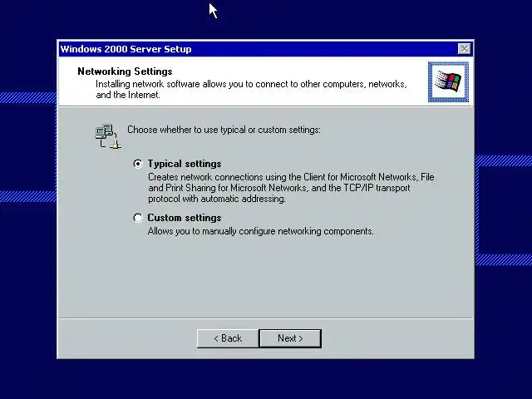The image size is (532, 399).
Task: Choose the Custom settings radio option
Action: (138, 218)
